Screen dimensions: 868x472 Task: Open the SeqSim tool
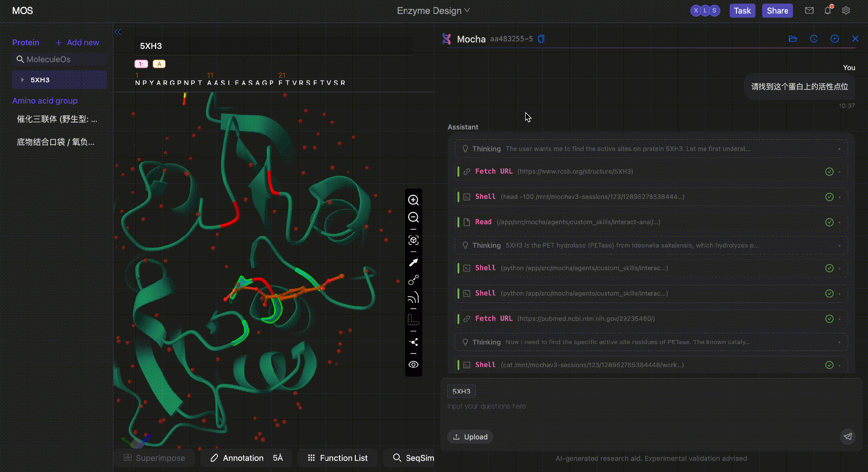point(414,458)
